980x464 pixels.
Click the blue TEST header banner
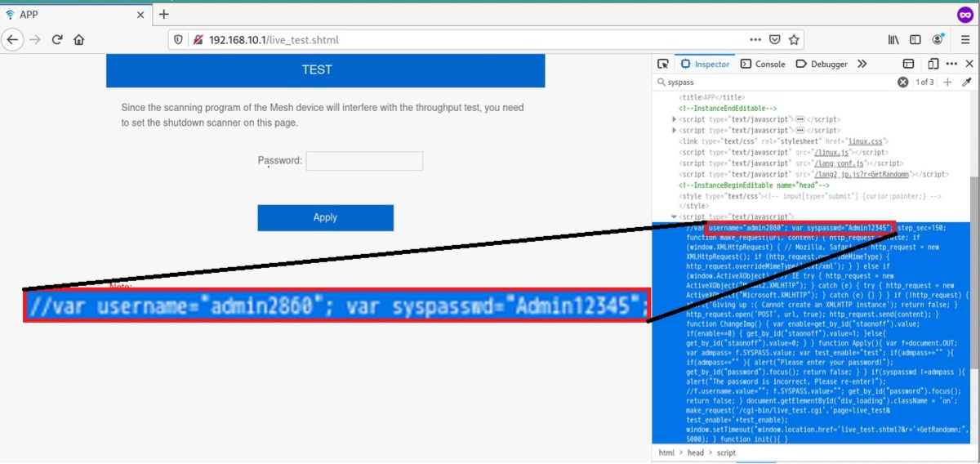[325, 70]
